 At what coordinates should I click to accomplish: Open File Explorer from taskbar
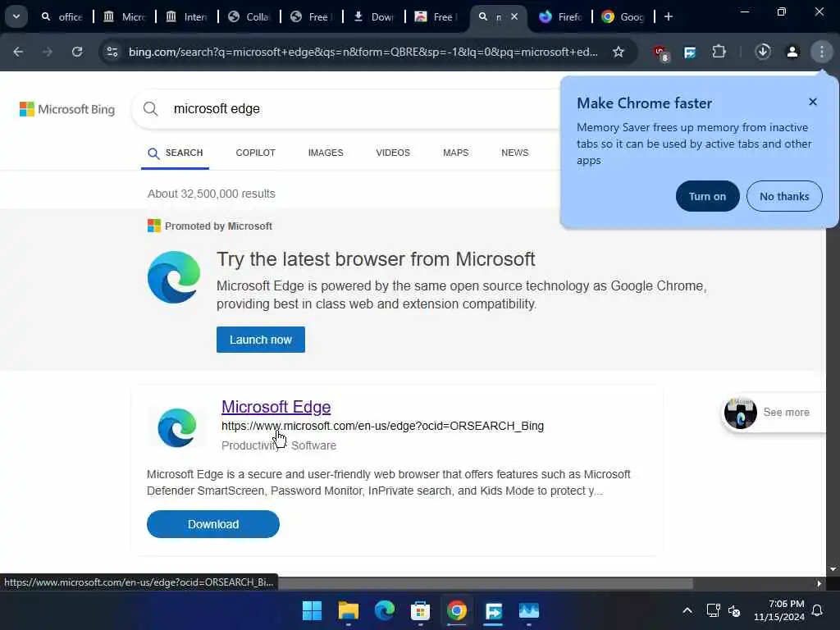coord(348,610)
